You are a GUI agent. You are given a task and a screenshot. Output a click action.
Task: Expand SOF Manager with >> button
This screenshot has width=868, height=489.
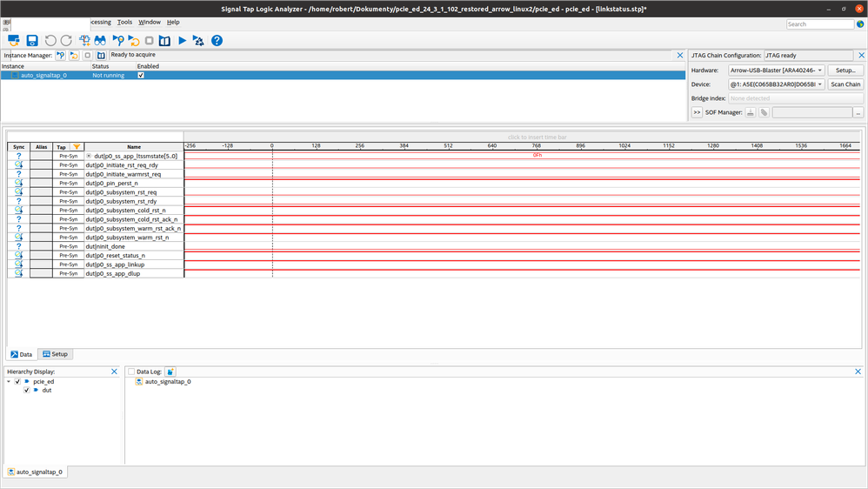(x=697, y=112)
